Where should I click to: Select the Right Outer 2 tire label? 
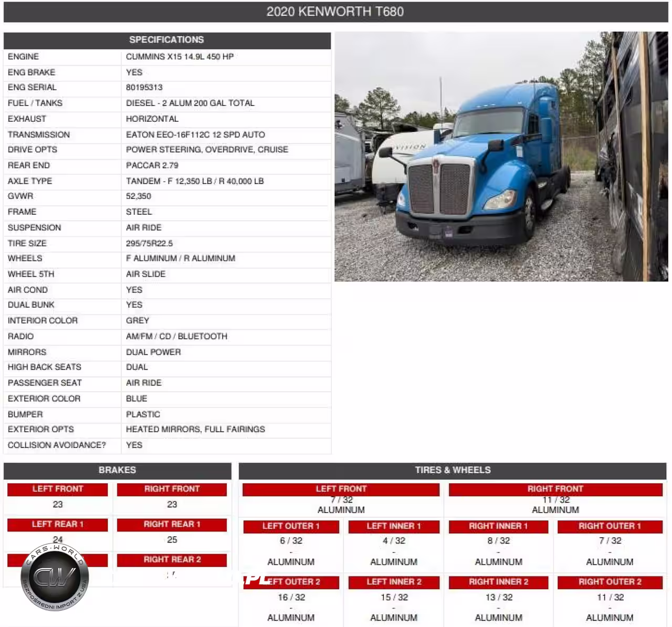point(610,582)
